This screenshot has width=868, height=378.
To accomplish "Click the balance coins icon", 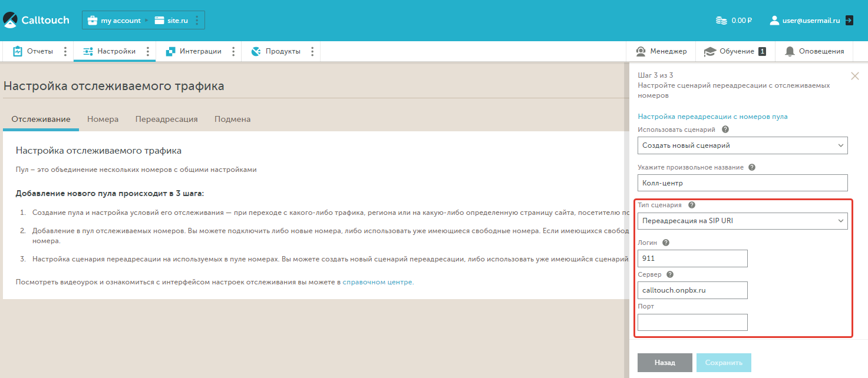I will [x=721, y=21].
